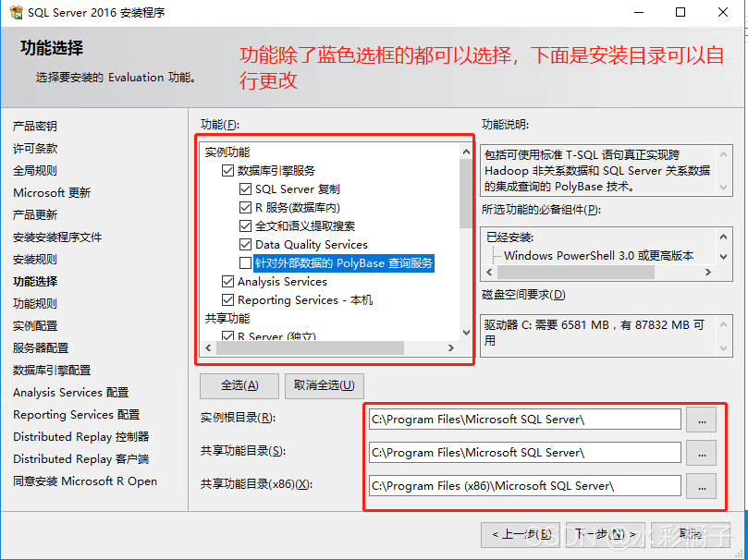Click prerequisites horizontal scrollbar thumb
748x560 pixels.
576,272
